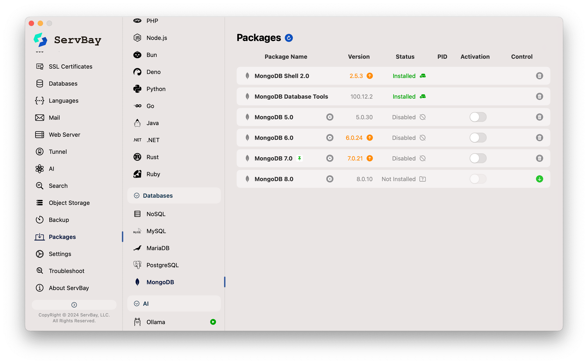Open Backup section
This screenshot has height=364, width=588.
coord(52,220)
